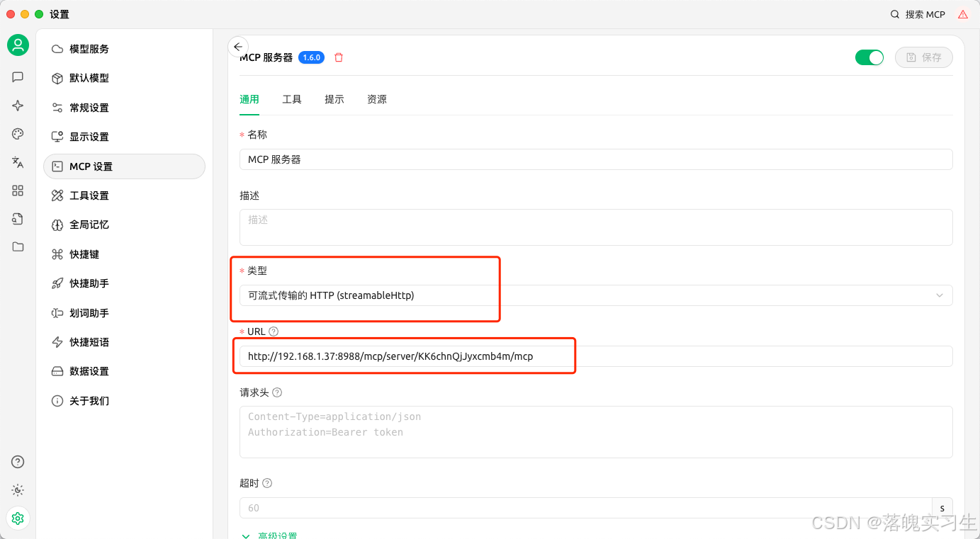The width and height of the screenshot is (980, 539).
Task: Open 全局记忆 settings
Action: tap(124, 225)
